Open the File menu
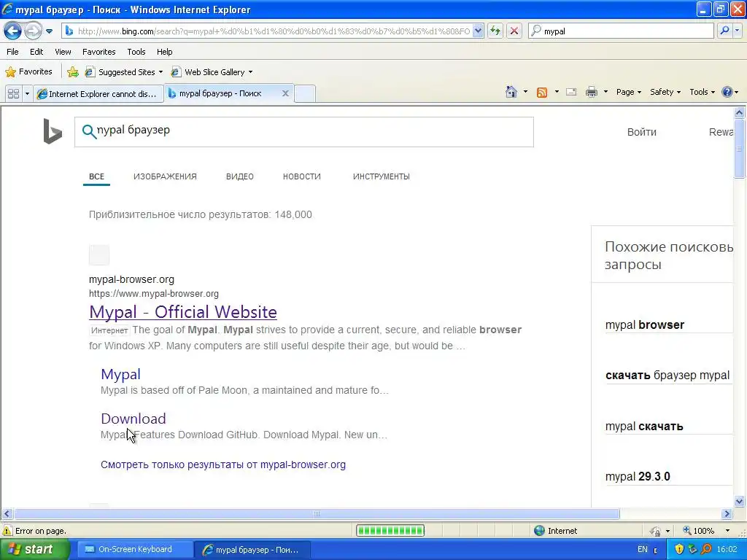The image size is (747, 560). click(x=12, y=52)
